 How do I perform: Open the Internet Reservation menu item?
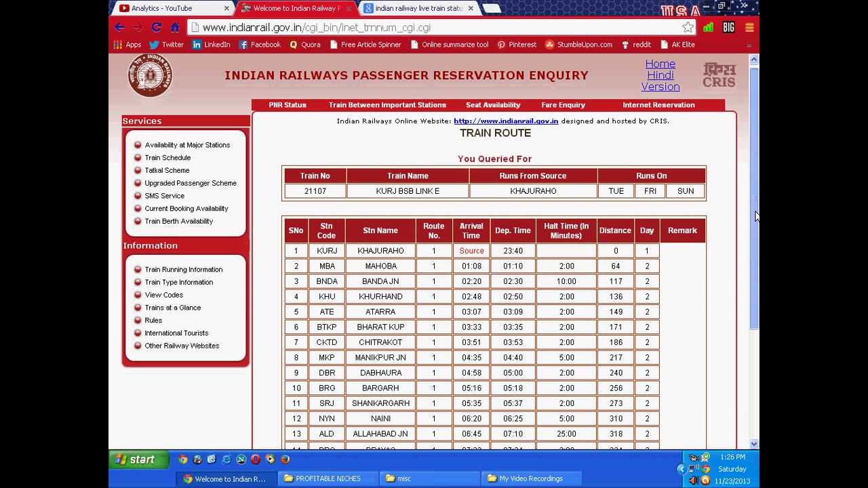click(658, 105)
